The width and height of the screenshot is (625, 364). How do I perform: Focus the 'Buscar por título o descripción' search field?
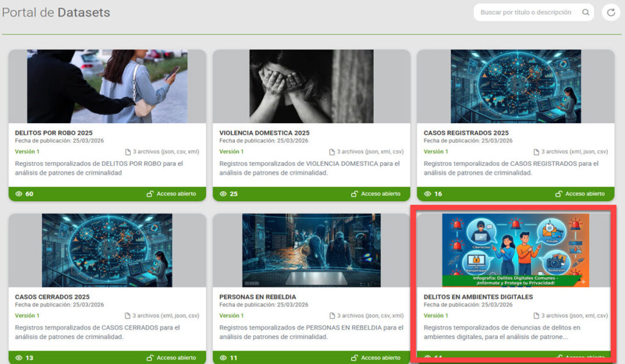(526, 12)
